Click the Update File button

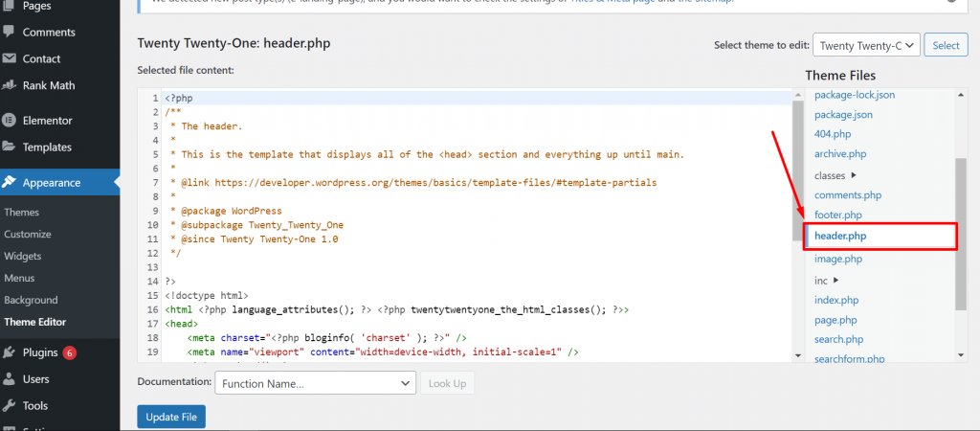click(171, 417)
